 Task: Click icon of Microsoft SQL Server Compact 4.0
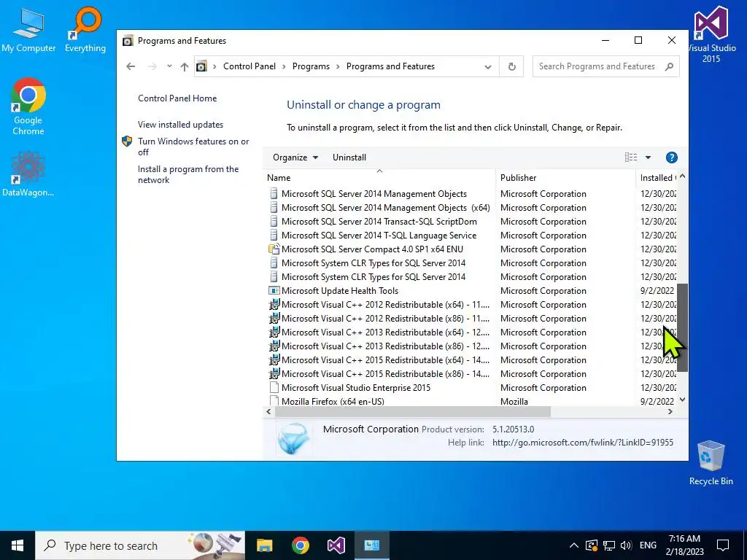click(x=274, y=249)
